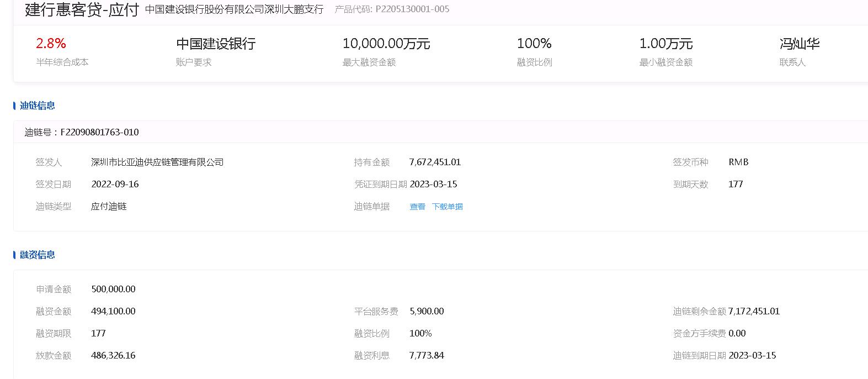The width and height of the screenshot is (868, 379).
Task: Click the 迪链剩余金额 value 7,172,451.01
Action: coord(754,312)
